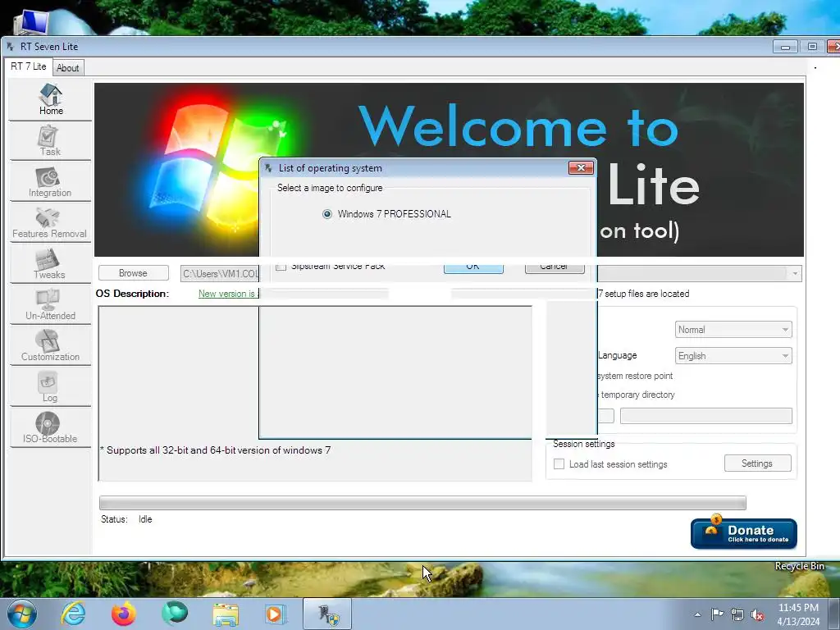
Task: Click the Browse button
Action: 134,273
